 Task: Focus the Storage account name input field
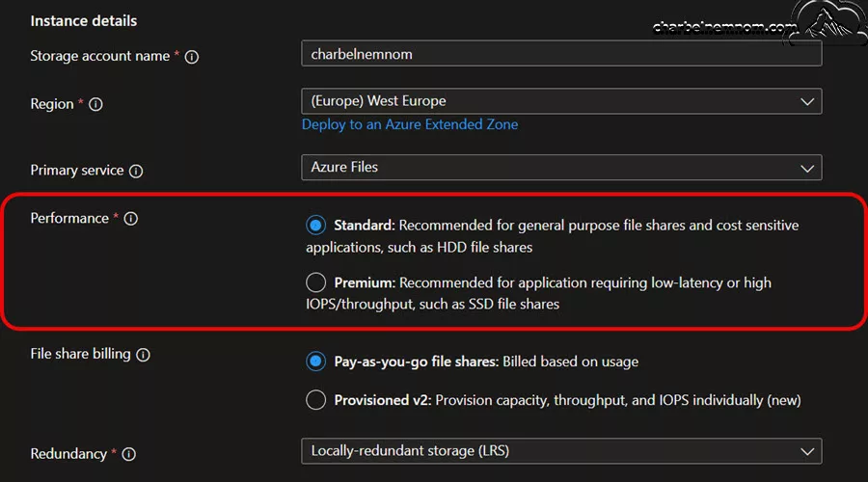tap(561, 53)
